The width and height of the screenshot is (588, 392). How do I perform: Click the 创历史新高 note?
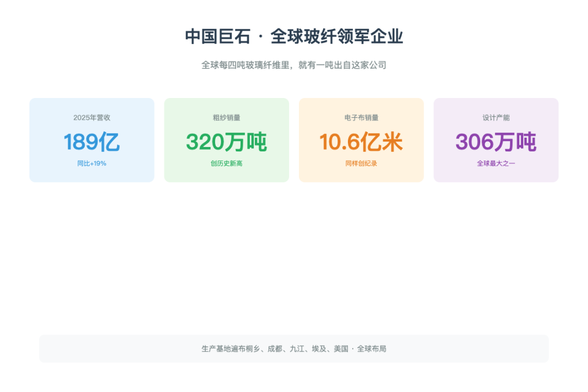[x=226, y=163]
